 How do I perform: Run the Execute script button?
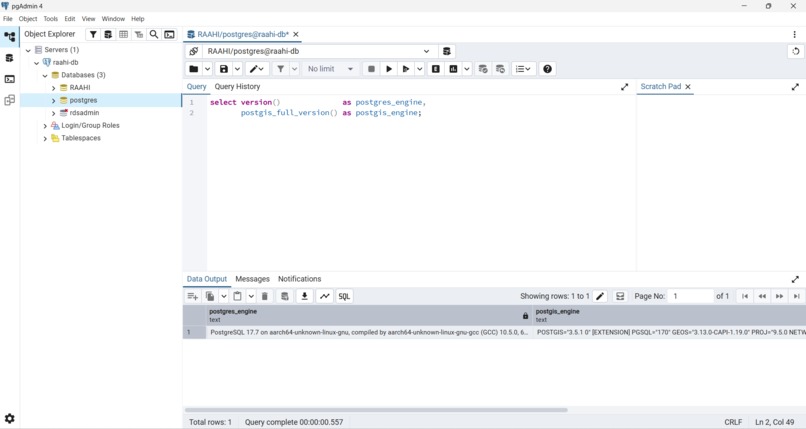tap(406, 69)
